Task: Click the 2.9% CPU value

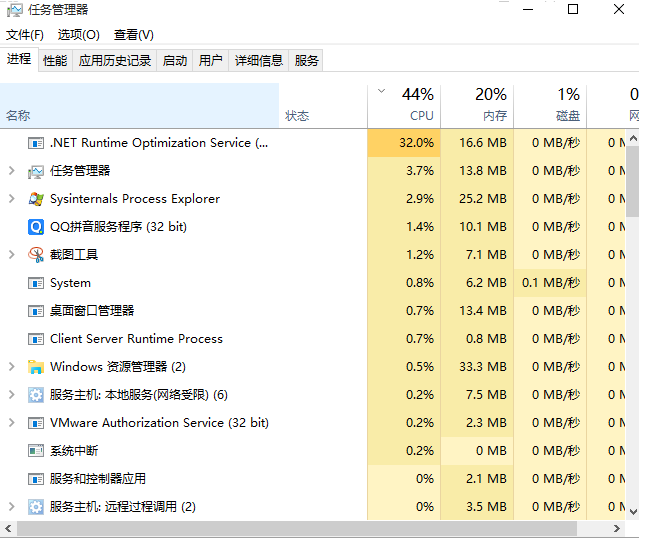Action: 420,199
